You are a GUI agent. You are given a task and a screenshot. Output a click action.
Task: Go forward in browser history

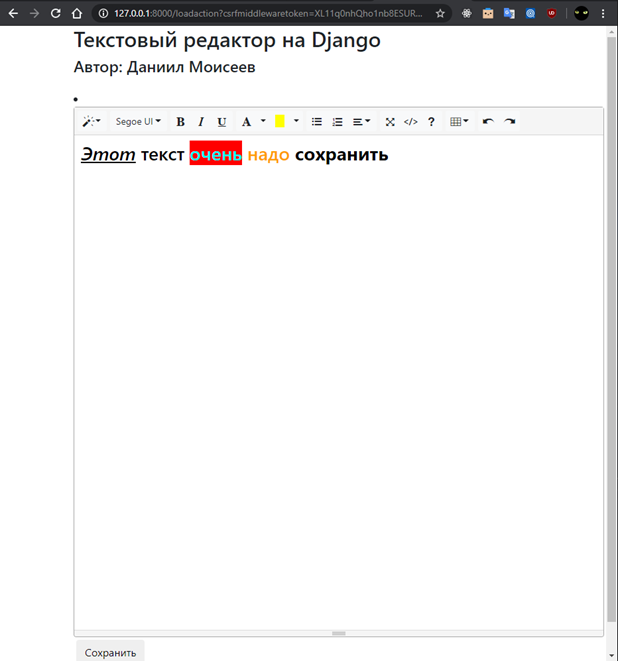click(x=34, y=13)
